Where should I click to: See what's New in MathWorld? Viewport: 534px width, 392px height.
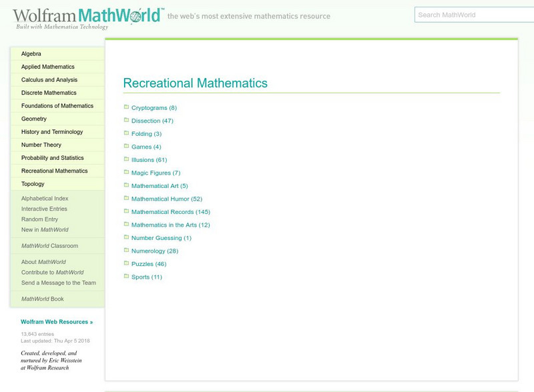click(45, 230)
